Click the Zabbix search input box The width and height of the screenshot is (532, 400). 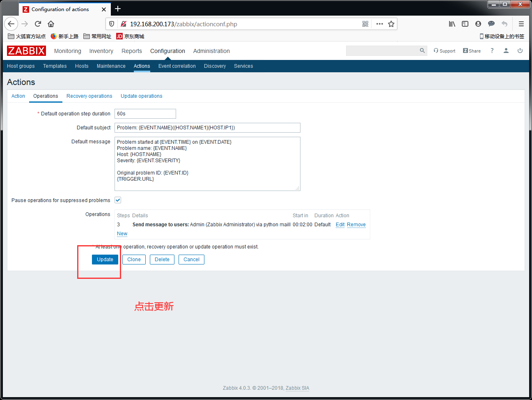coord(383,51)
